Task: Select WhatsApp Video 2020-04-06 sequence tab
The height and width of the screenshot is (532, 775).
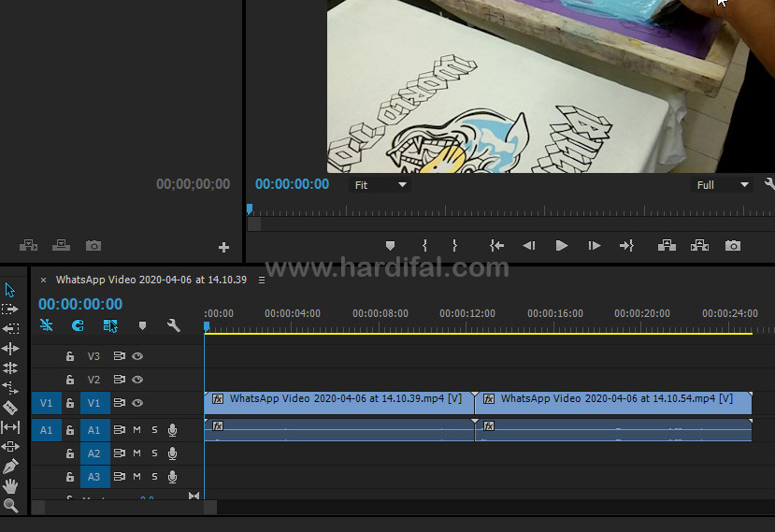Action: coord(151,280)
